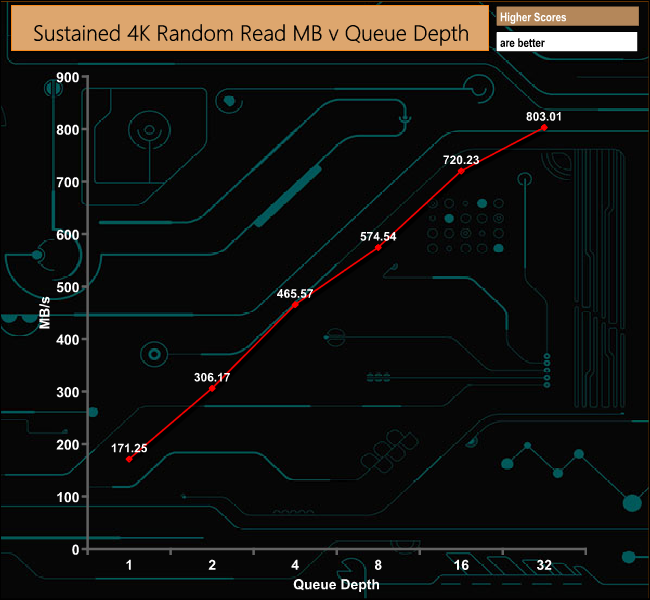
Task: Click the y-axis value 0
Action: (75, 550)
